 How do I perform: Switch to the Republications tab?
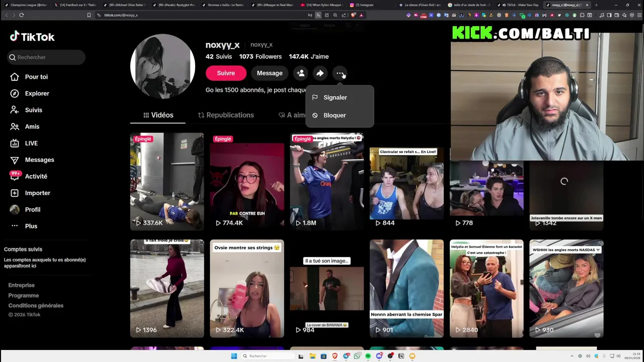coord(225,115)
